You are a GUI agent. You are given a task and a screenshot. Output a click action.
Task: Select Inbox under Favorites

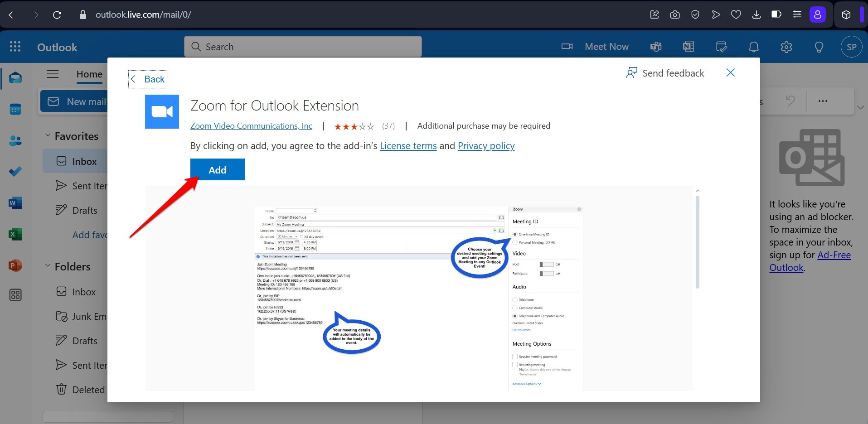point(75,161)
